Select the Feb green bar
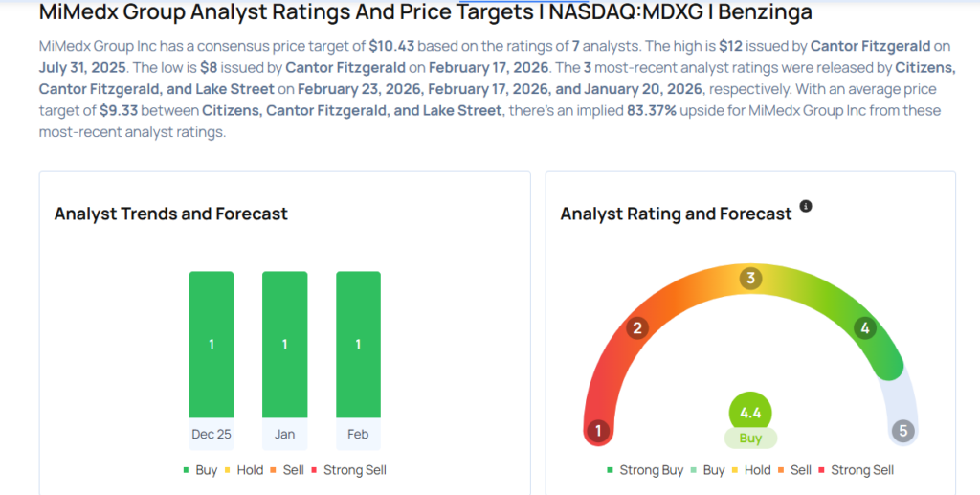This screenshot has width=980, height=495. (358, 345)
